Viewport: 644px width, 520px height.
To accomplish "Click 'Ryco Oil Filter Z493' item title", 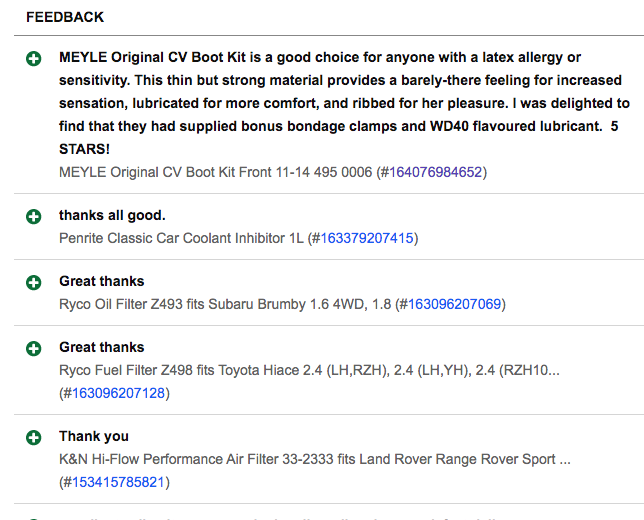I will coord(225,304).
